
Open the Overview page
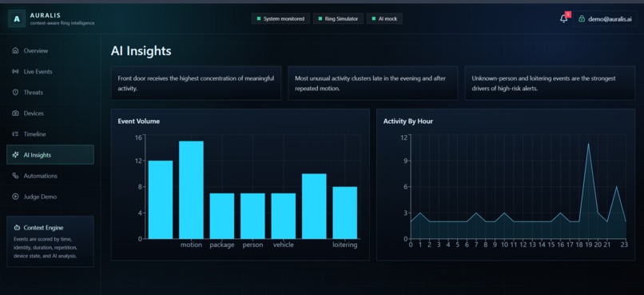pos(50,50)
